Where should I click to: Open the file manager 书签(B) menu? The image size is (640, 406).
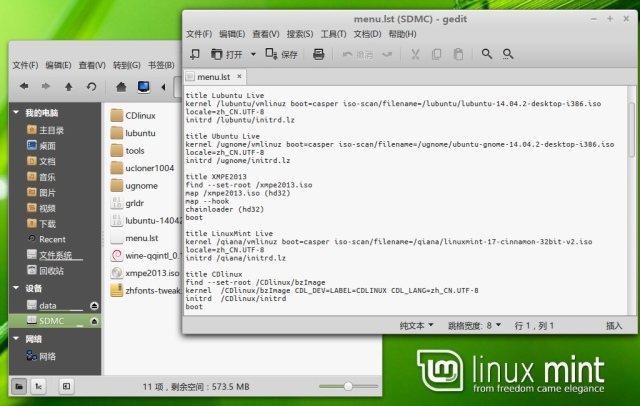(161, 65)
